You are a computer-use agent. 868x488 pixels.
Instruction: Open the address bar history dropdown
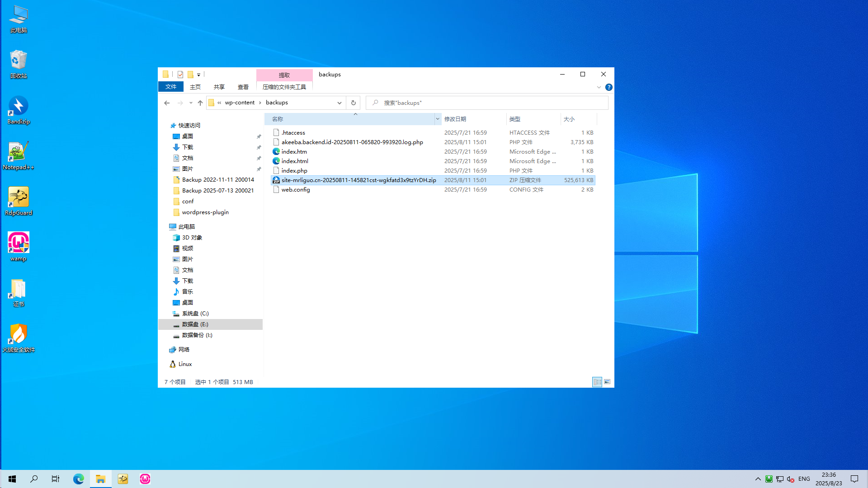[x=340, y=103]
